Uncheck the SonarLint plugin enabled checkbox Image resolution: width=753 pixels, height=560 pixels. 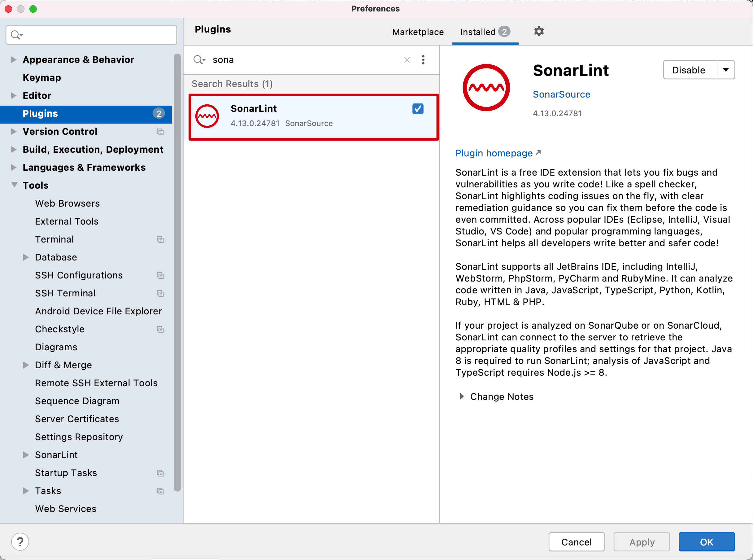(x=417, y=109)
